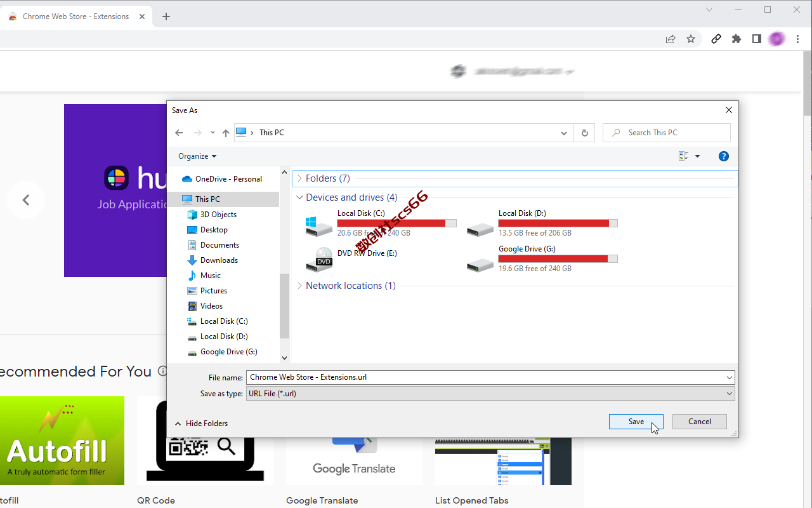Image resolution: width=812 pixels, height=508 pixels.
Task: Select OneDrive - Personal in navigation pane
Action: click(x=222, y=179)
